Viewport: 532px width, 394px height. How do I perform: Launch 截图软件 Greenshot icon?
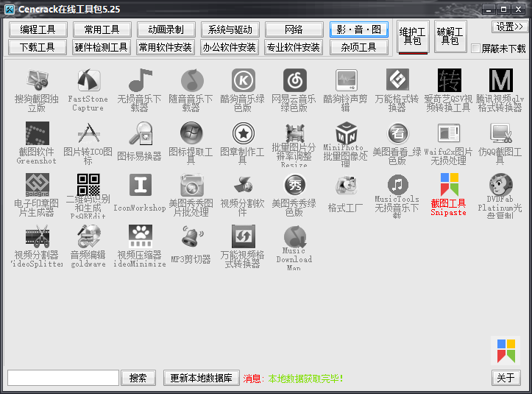tap(37, 133)
